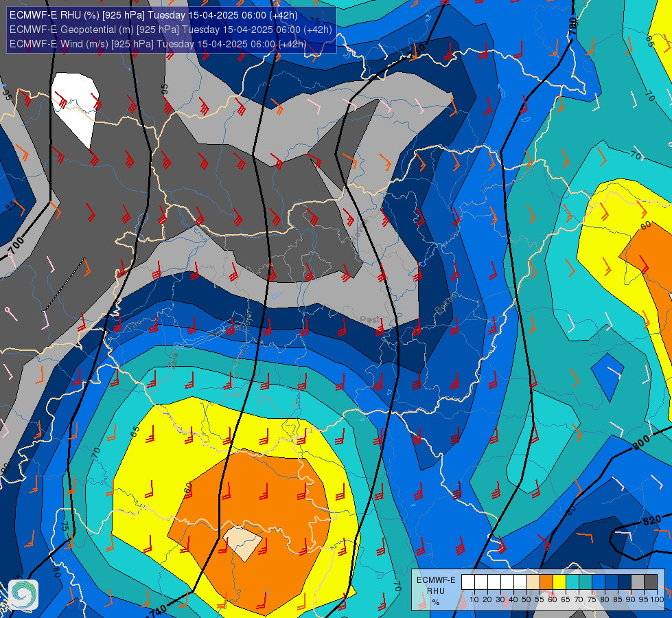Viewport: 672px width, 618px height.
Task: Click the teal swirl logo icon
Action: 23,595
